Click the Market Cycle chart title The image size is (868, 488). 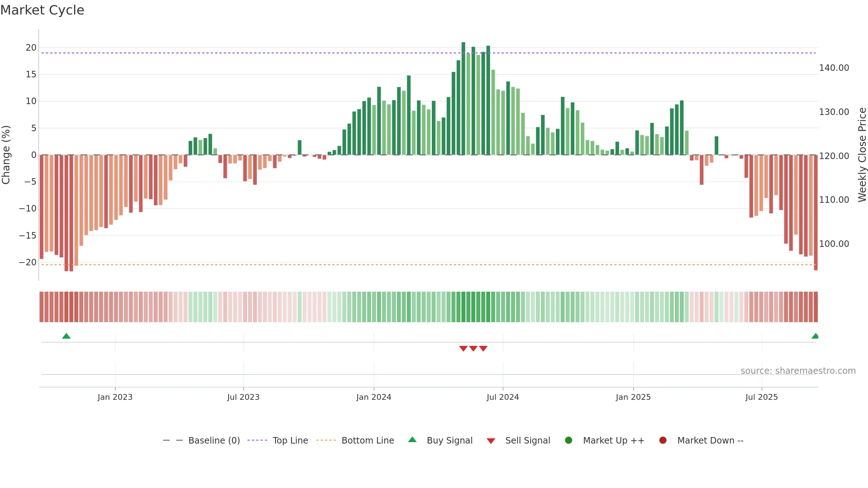click(x=42, y=10)
